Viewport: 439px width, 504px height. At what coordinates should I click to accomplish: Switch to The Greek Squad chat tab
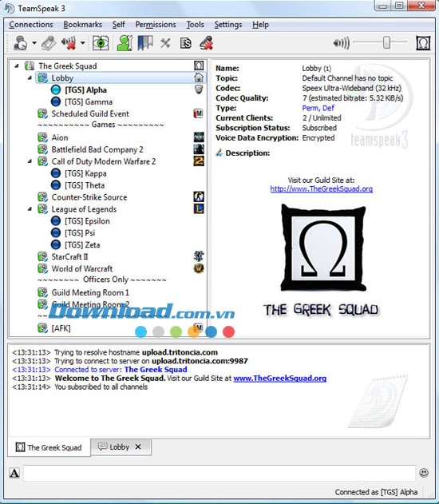click(x=49, y=447)
